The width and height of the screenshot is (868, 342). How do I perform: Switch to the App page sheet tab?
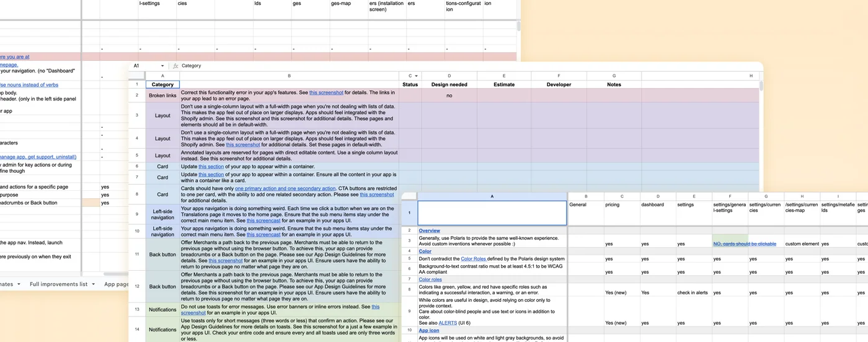(x=117, y=284)
